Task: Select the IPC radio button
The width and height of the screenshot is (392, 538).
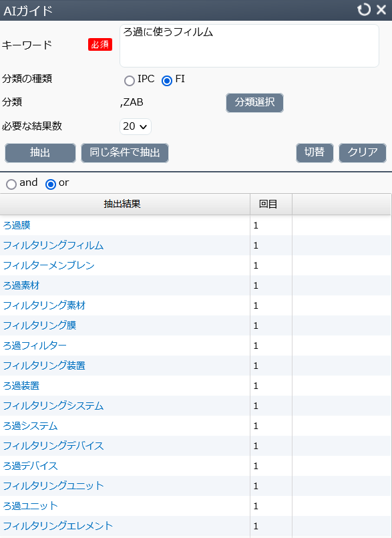Action: (130, 81)
